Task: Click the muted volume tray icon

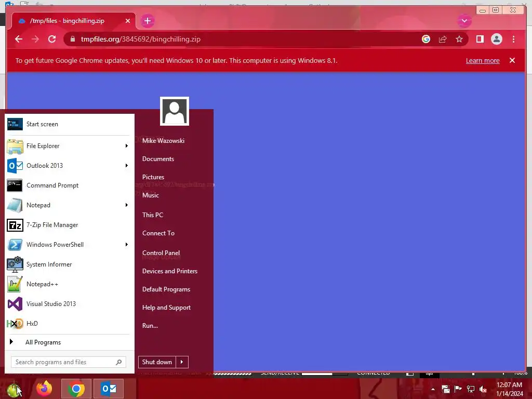Action: coord(483,389)
